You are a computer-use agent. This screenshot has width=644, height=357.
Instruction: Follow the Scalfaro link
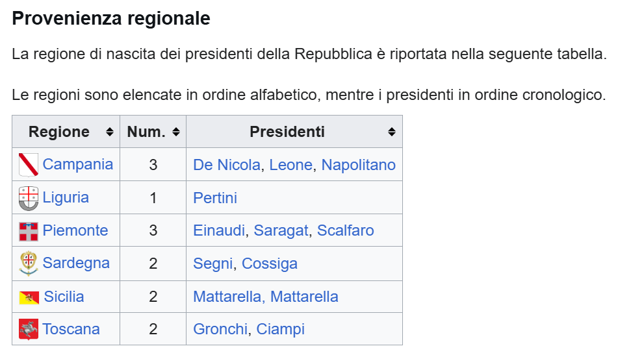pos(346,230)
